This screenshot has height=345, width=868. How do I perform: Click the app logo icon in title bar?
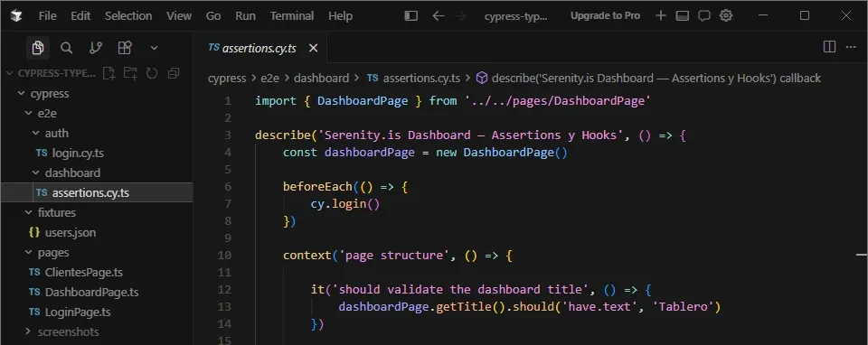coord(16,16)
